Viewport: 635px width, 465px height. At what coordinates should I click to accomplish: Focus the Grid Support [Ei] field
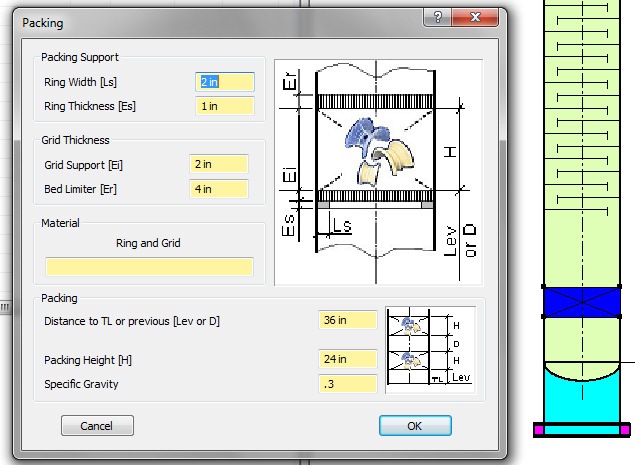[219, 164]
